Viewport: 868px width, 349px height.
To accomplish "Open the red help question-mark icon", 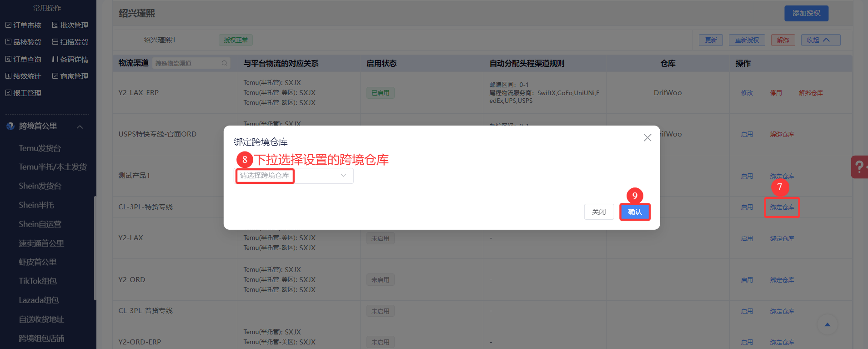I will [x=859, y=167].
